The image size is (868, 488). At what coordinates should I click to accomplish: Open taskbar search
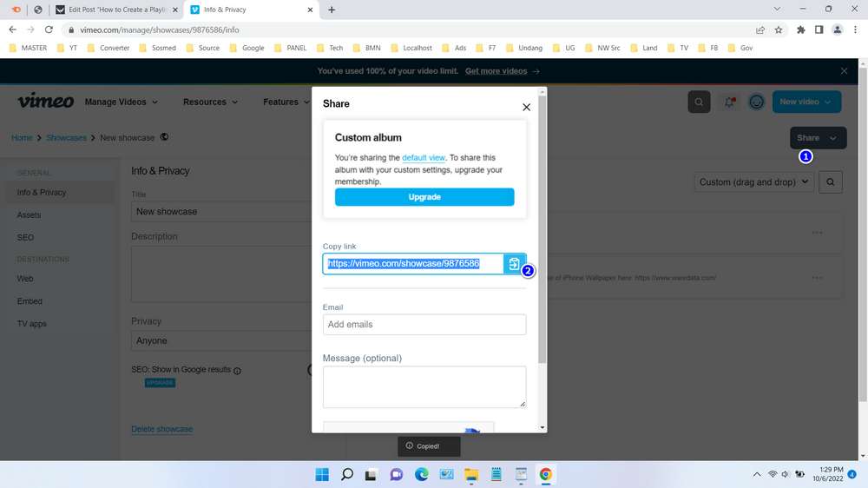(347, 475)
